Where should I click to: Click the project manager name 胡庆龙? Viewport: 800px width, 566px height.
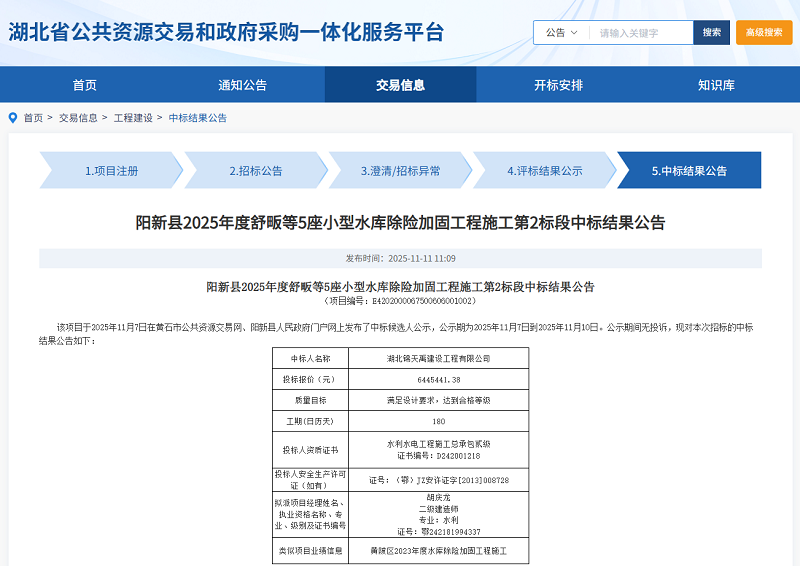click(438, 497)
